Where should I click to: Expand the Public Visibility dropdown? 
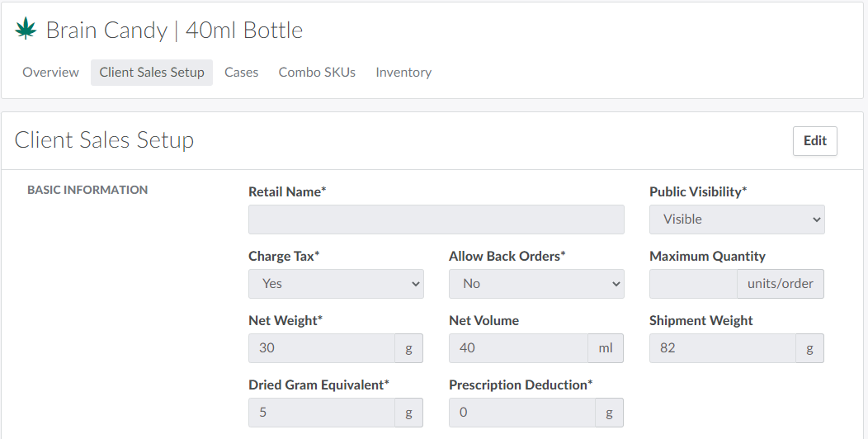(737, 219)
